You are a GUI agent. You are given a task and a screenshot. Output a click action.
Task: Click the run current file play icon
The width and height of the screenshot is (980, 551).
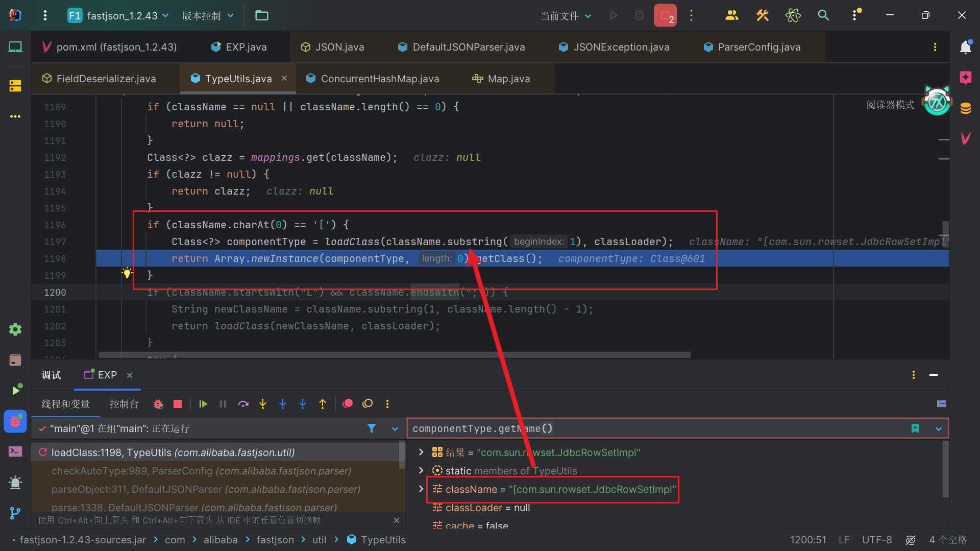614,15
